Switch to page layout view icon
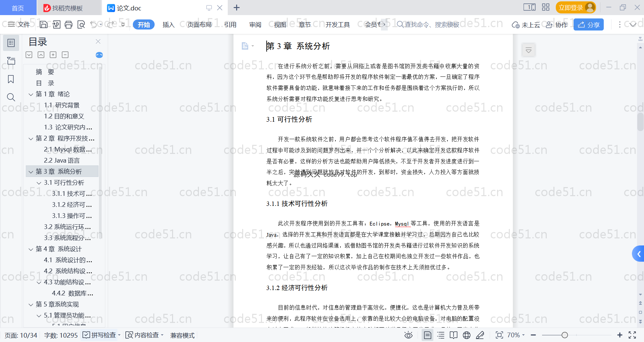The width and height of the screenshot is (644, 342). pos(427,335)
